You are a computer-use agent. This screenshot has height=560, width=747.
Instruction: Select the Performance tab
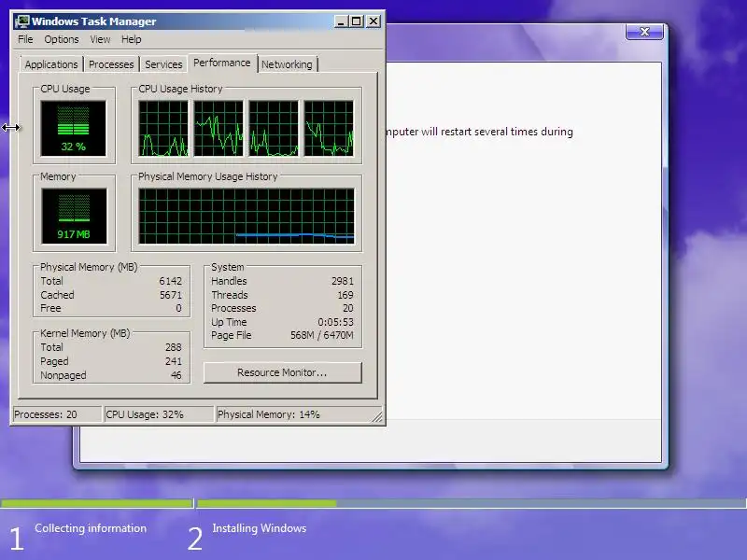(x=222, y=63)
